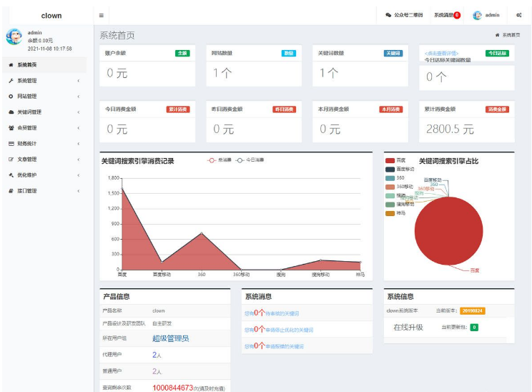Expand the 文章管理 menu section
532x392 pixels.
tap(43, 160)
